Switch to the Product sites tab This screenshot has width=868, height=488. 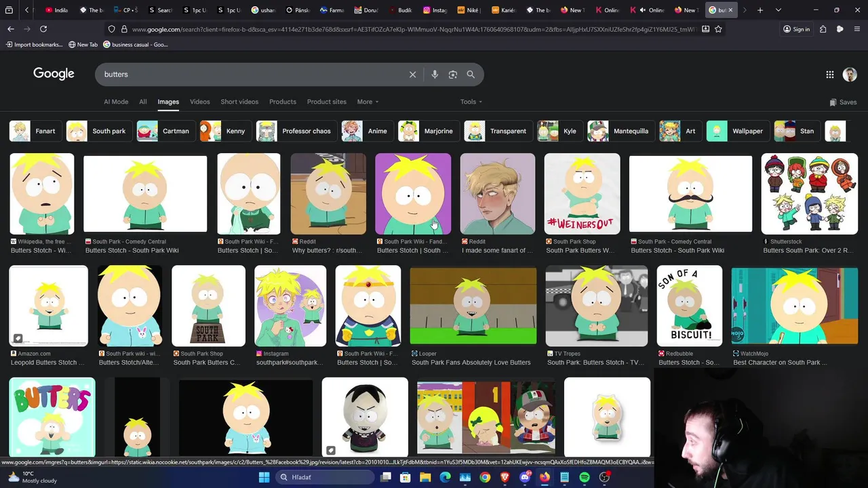click(x=327, y=102)
